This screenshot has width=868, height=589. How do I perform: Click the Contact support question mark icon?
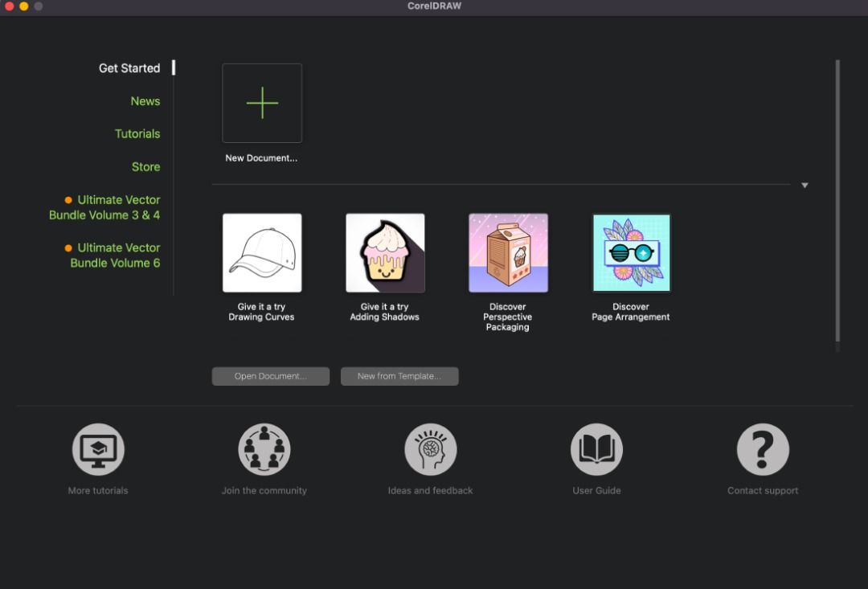[x=763, y=450]
